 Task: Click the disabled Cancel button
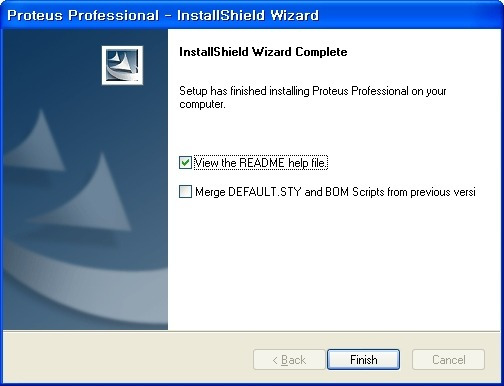(448, 359)
